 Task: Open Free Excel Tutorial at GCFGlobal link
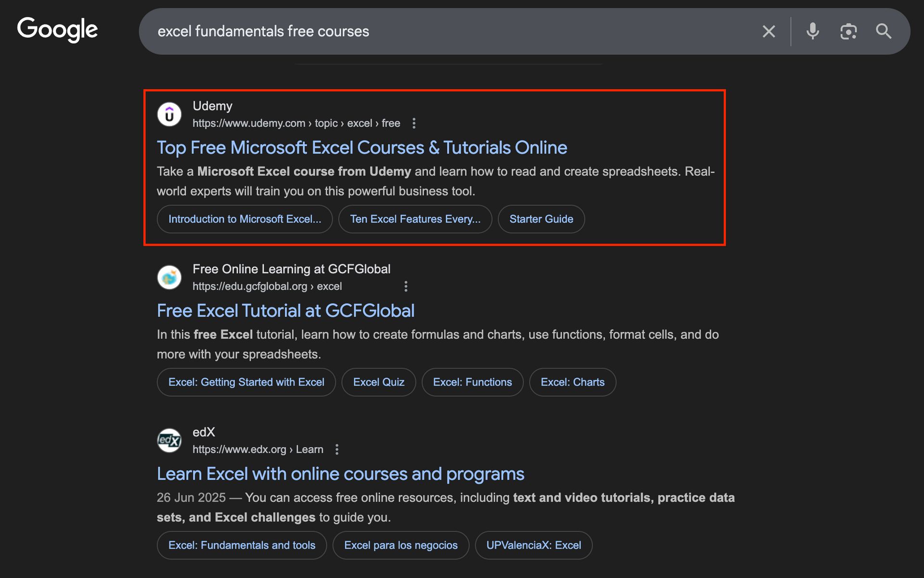(285, 311)
